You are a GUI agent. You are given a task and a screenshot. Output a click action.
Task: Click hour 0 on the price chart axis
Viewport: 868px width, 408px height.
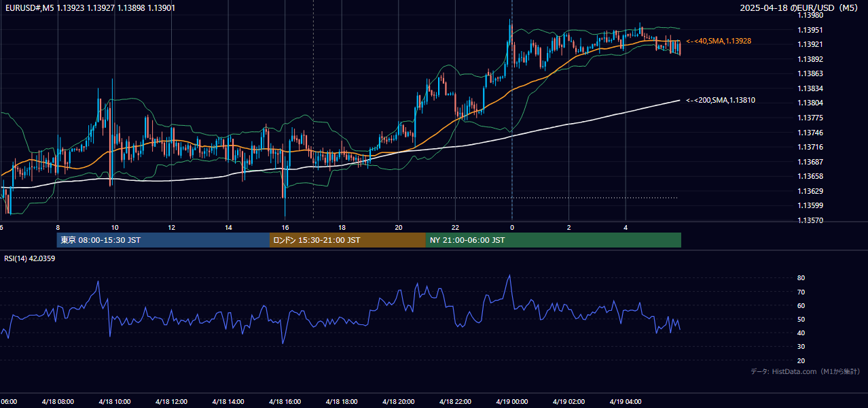point(512,228)
